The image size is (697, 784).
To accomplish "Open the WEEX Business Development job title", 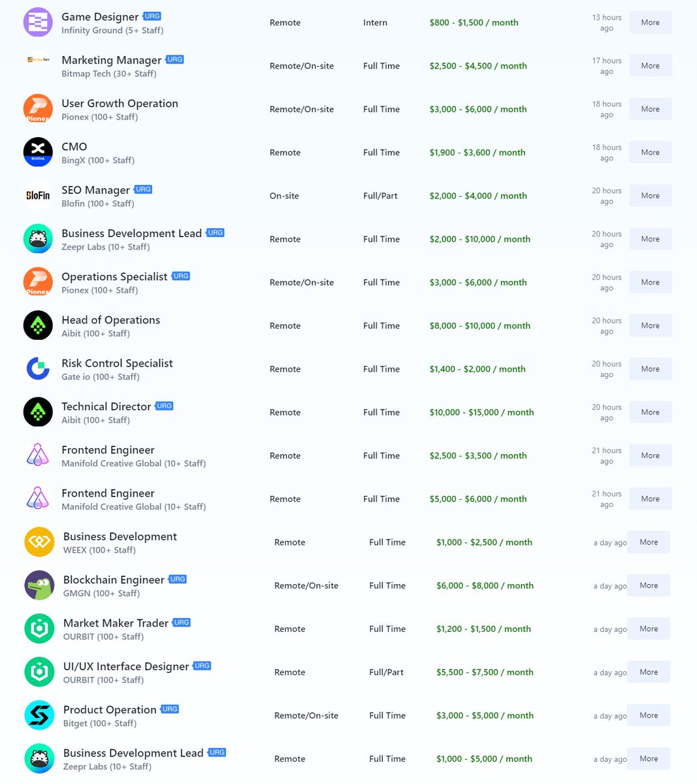I will coord(120,536).
